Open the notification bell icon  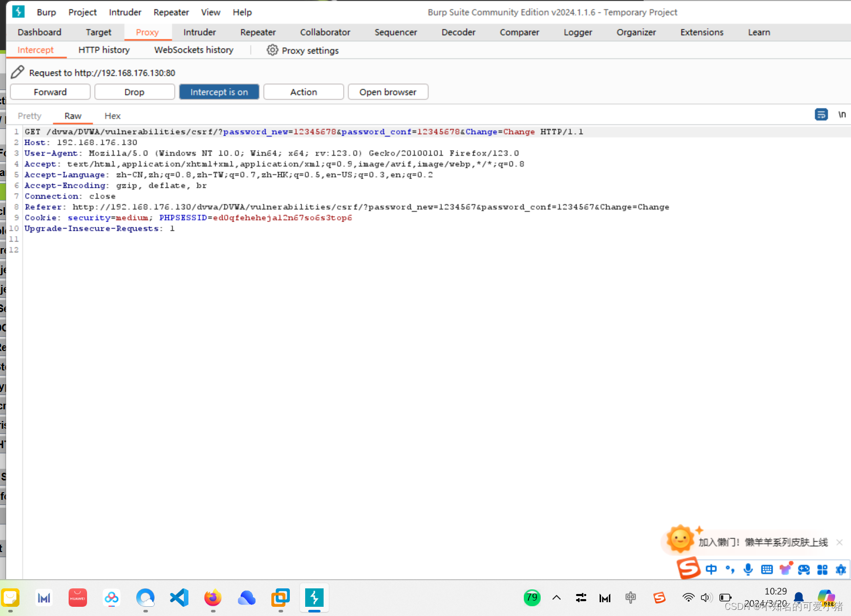click(x=798, y=598)
